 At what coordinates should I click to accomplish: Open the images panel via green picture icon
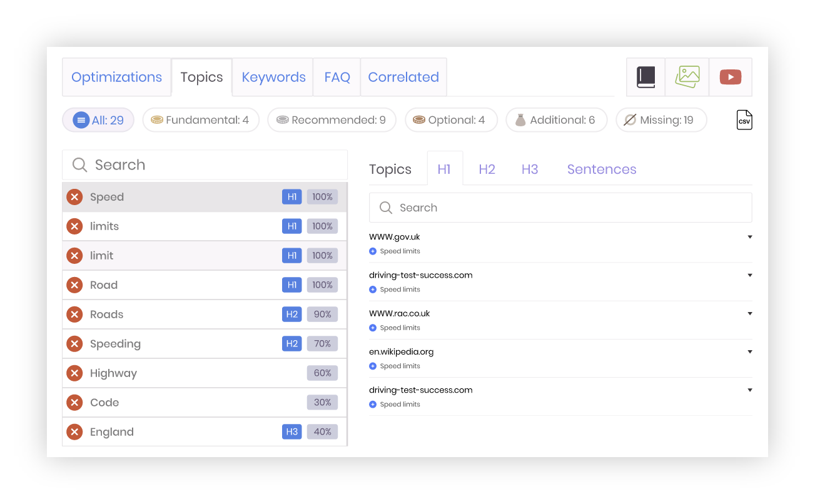tap(687, 77)
